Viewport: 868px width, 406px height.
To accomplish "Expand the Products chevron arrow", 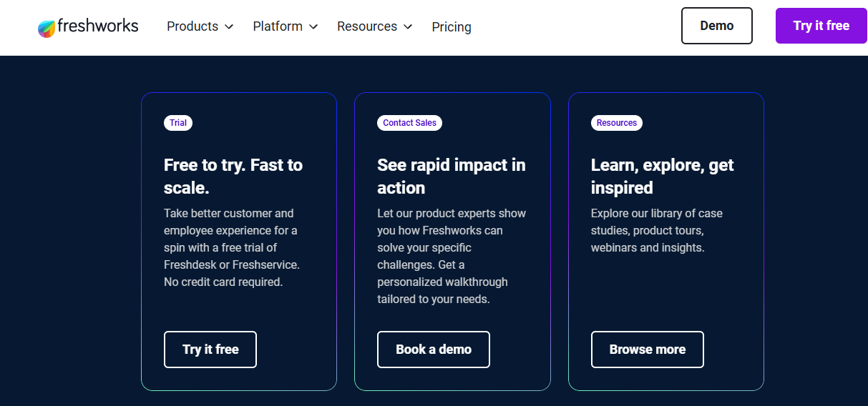I will tap(229, 27).
